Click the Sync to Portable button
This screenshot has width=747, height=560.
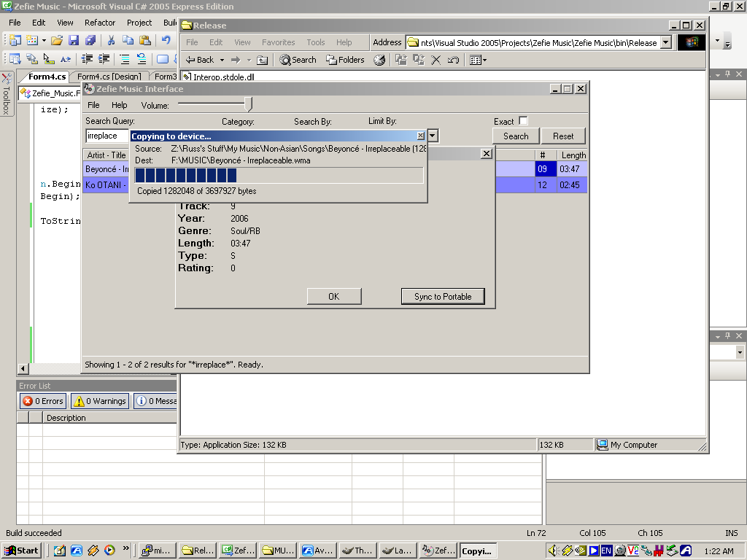tap(443, 297)
